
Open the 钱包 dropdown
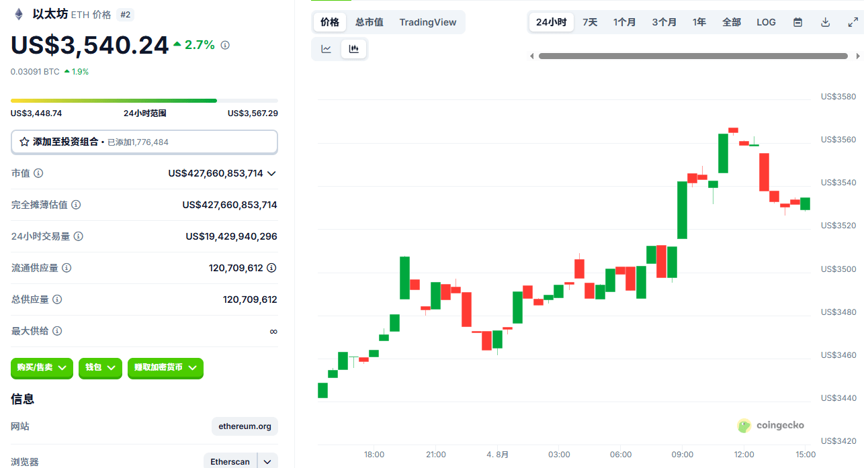(100, 368)
